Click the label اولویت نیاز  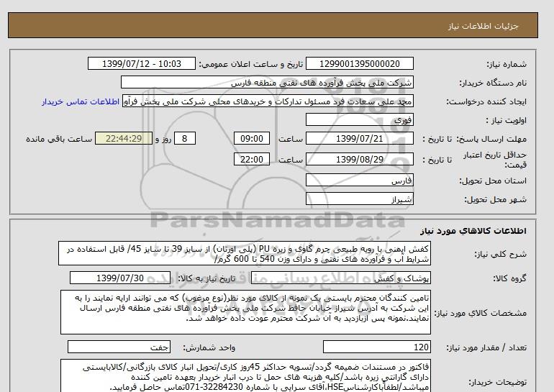point(507,120)
